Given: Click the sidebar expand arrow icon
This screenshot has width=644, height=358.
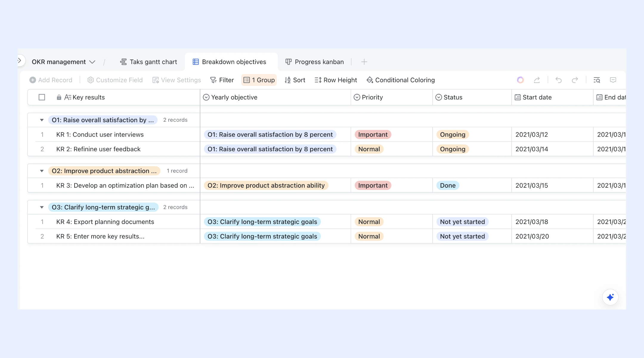Looking at the screenshot, I should pyautogui.click(x=20, y=61).
